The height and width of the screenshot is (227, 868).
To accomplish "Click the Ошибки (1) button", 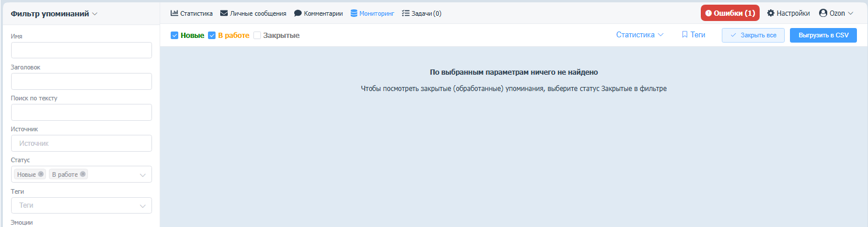I will pyautogui.click(x=730, y=13).
